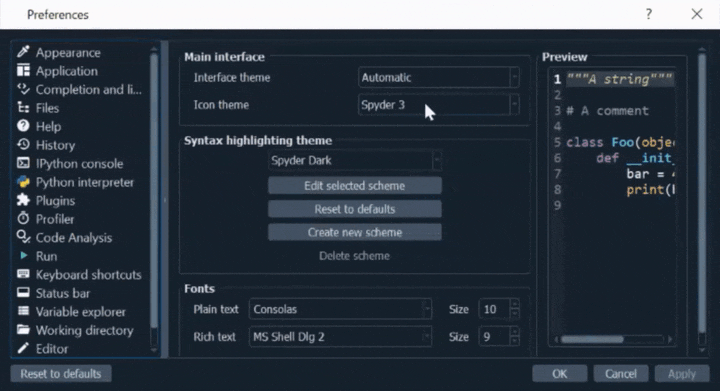
Task: Close the Preferences dialog
Action: 697,14
